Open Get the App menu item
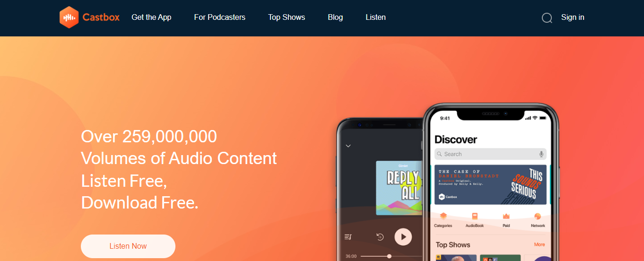This screenshot has width=644, height=261. click(x=151, y=17)
